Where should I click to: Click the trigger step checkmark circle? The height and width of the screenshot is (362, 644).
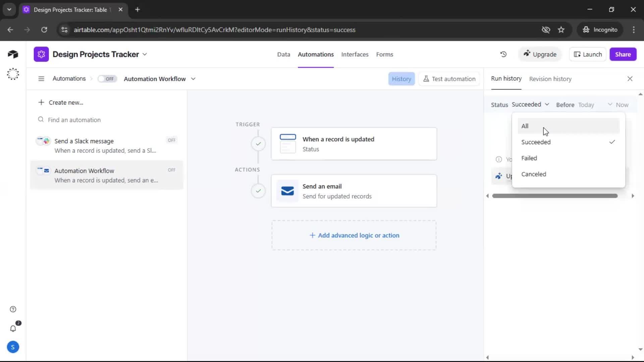click(258, 144)
